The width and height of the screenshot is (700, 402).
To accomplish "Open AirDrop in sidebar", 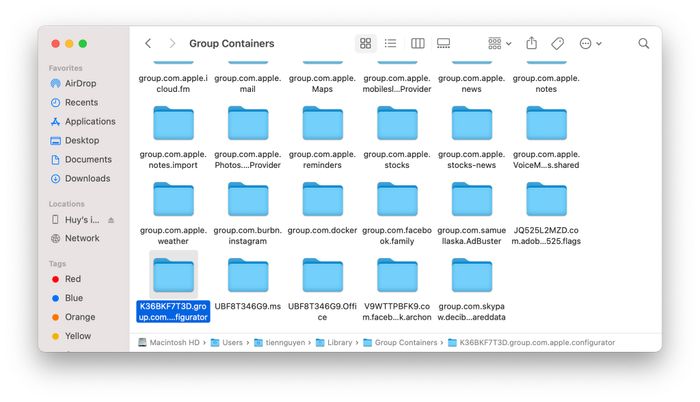I will 82,83.
